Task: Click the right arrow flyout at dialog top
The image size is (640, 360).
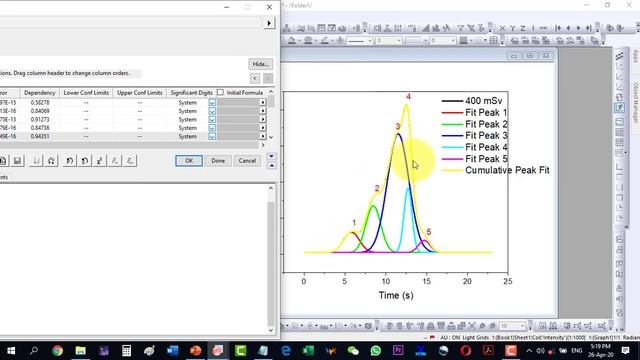Action: [x=269, y=23]
